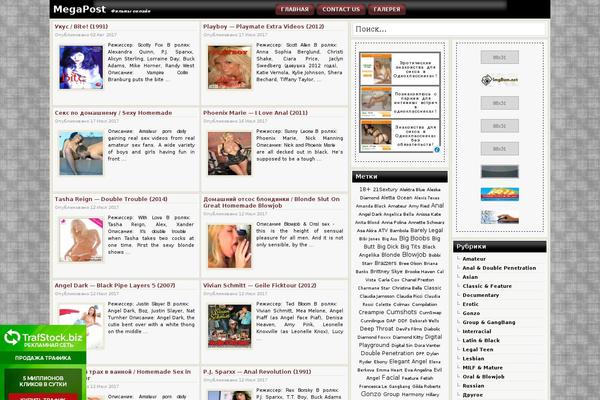Open the Playboy Playmate Extra Videos (2012) post title

coord(264,26)
